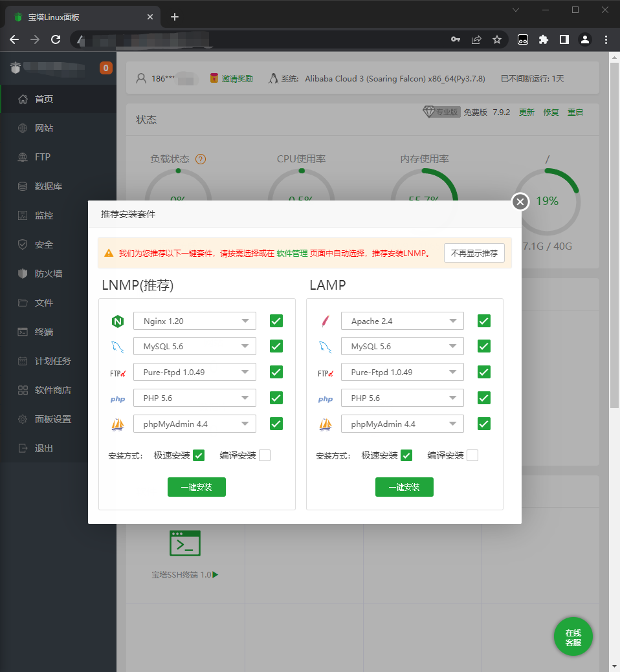Click the 更新 update link
The height and width of the screenshot is (672, 620).
[527, 113]
